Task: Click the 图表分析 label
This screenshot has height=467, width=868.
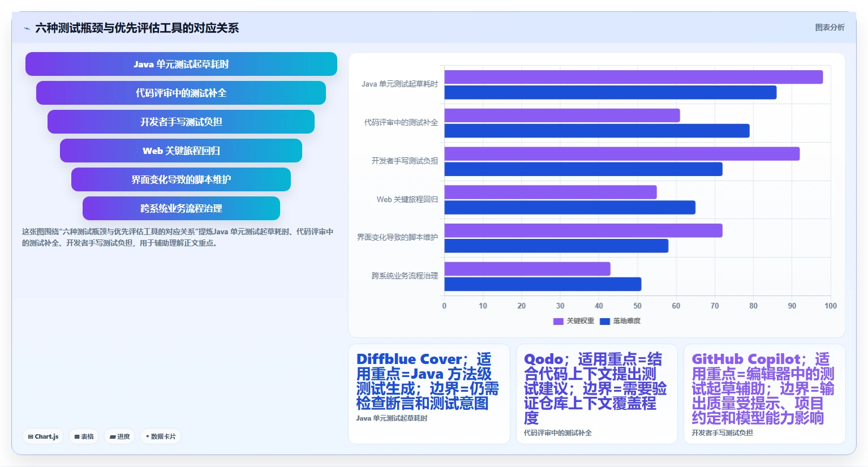Action: 830,27
